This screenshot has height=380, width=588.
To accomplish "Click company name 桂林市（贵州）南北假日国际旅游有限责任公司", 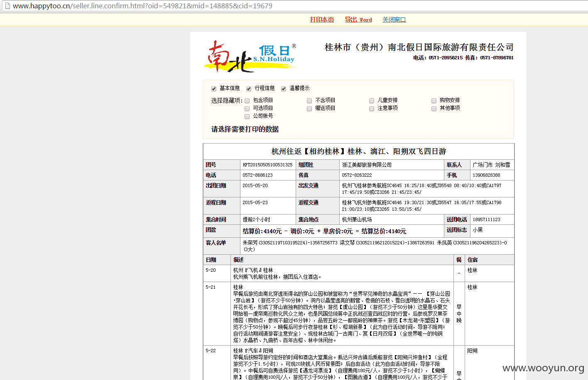I will pyautogui.click(x=419, y=47).
